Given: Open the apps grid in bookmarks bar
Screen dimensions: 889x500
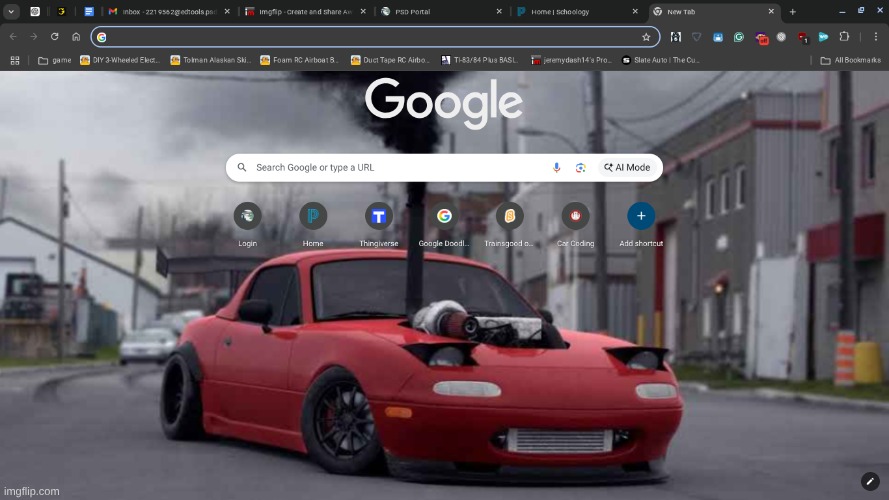Looking at the screenshot, I should click(14, 60).
